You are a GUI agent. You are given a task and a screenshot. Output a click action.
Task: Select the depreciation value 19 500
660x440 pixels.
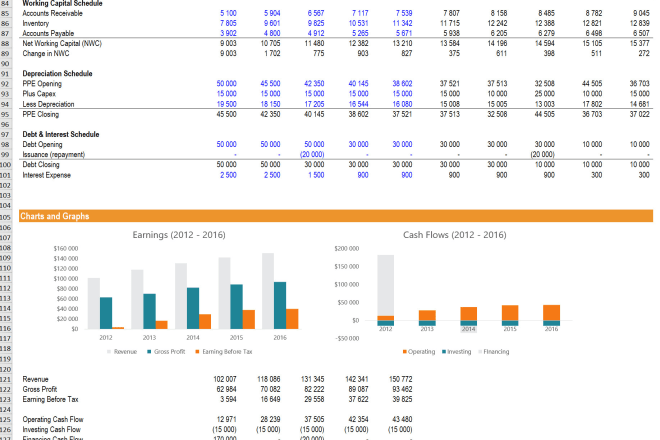(226, 104)
